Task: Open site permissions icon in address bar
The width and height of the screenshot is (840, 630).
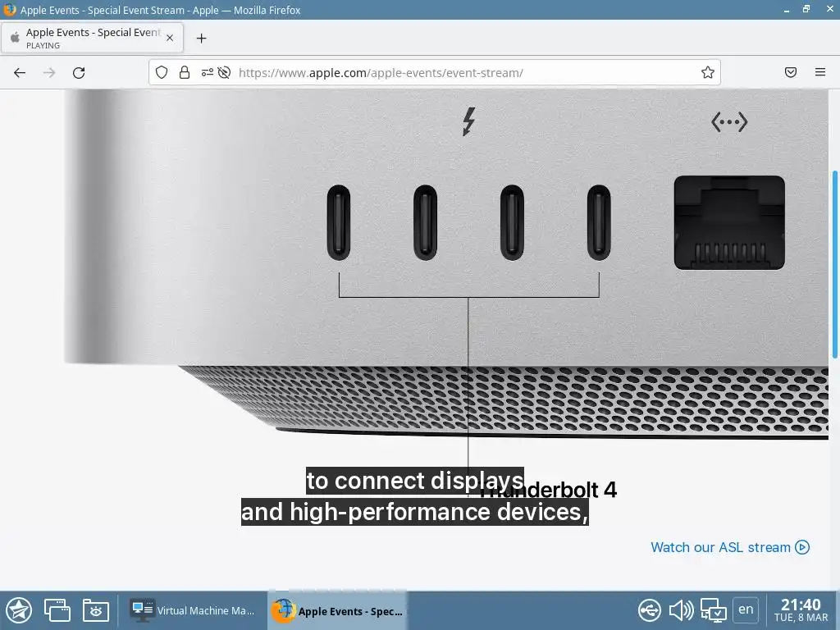Action: 207,72
